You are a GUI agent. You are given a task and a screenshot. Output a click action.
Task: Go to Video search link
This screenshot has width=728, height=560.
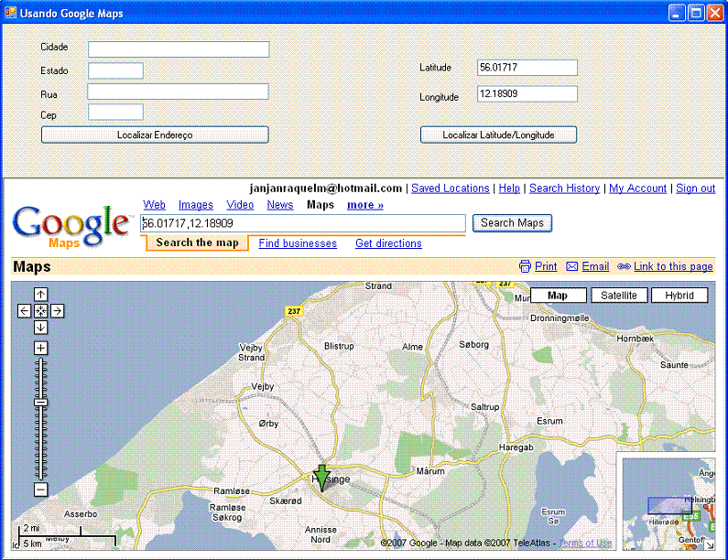pyautogui.click(x=240, y=205)
